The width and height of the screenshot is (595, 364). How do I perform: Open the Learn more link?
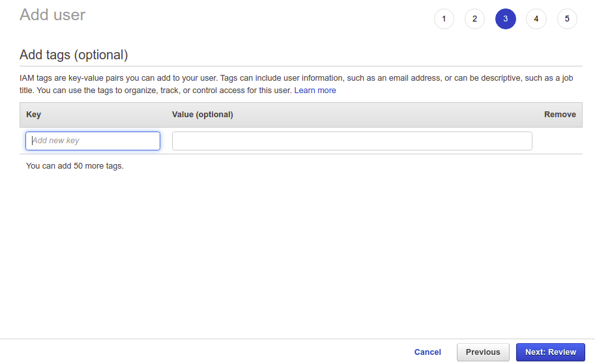point(315,91)
